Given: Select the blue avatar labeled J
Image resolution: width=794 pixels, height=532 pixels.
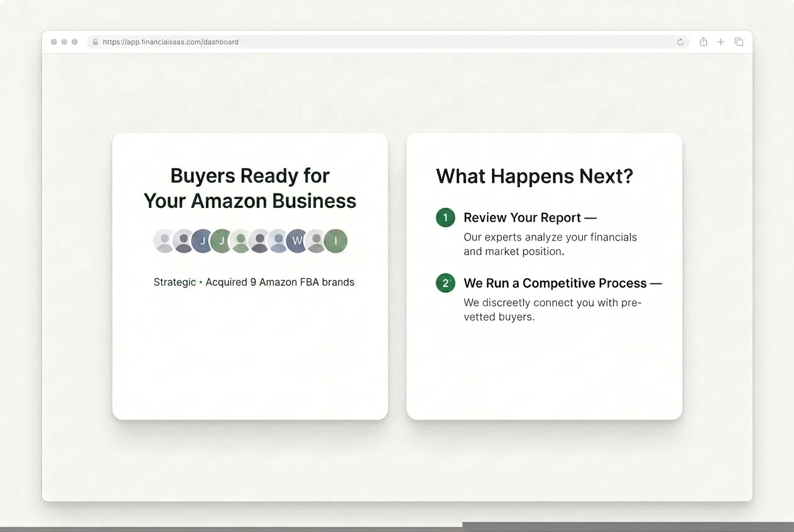Looking at the screenshot, I should (x=202, y=241).
